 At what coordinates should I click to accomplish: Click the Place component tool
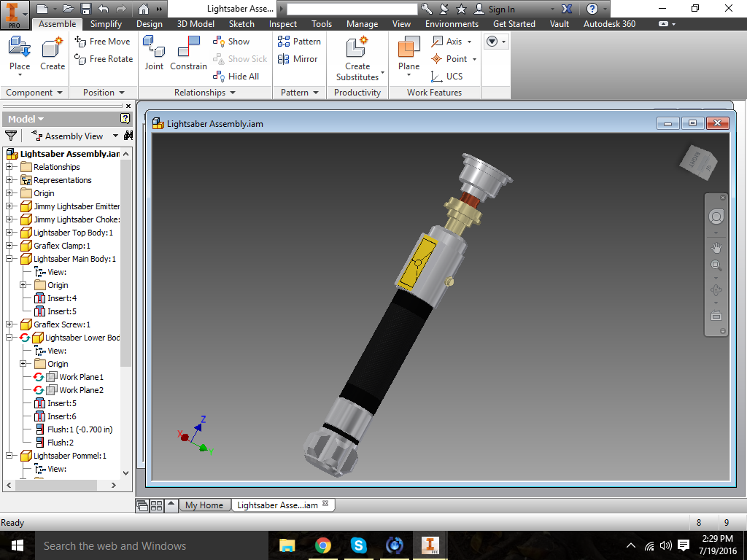coord(20,55)
